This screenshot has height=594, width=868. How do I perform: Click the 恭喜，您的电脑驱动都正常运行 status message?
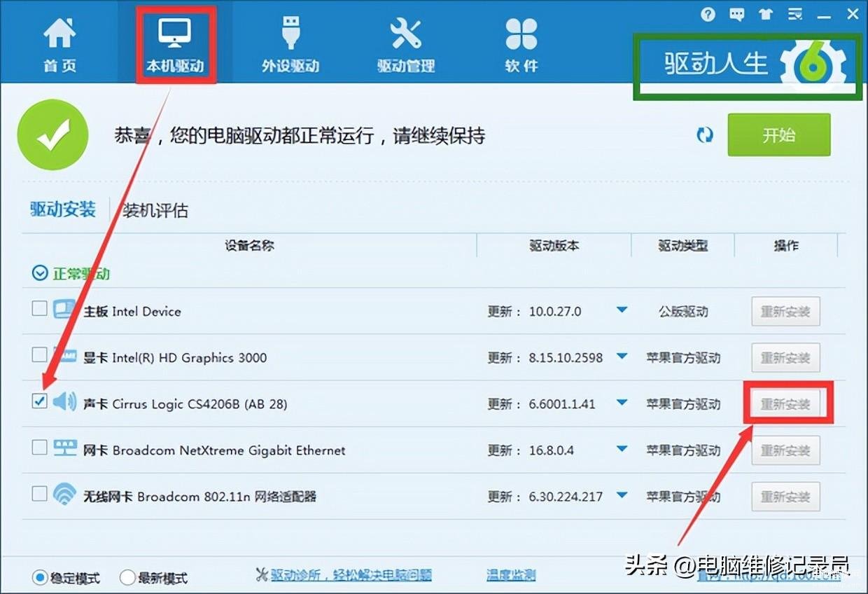300,135
